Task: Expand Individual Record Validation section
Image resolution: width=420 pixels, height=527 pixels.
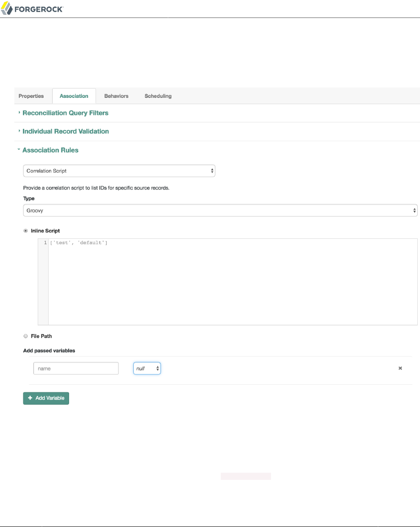Action: pyautogui.click(x=66, y=132)
